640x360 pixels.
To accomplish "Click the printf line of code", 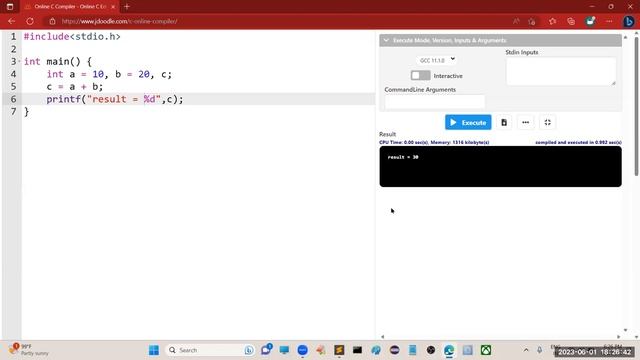I will pyautogui.click(x=115, y=99).
